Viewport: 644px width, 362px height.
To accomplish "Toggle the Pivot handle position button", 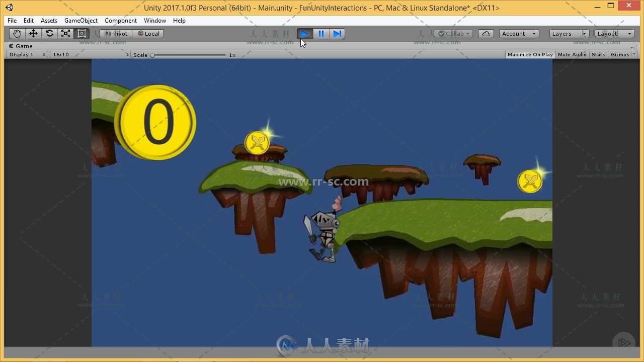I will (x=116, y=34).
